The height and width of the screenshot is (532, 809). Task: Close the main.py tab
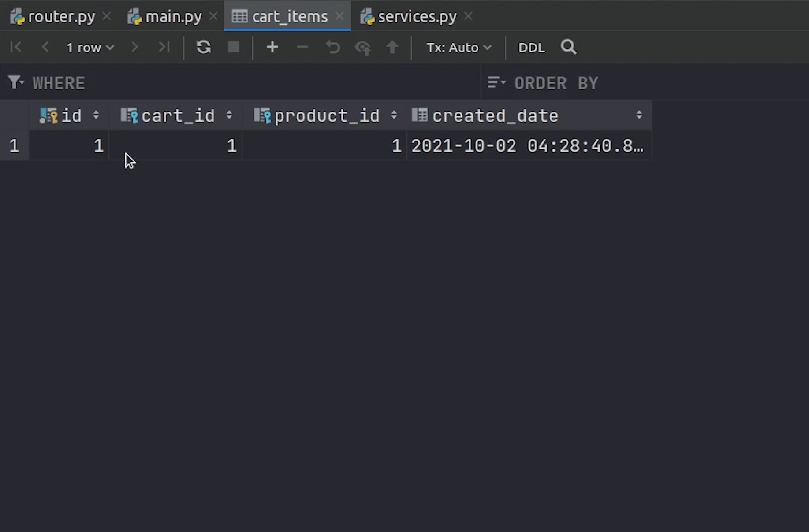pos(213,16)
